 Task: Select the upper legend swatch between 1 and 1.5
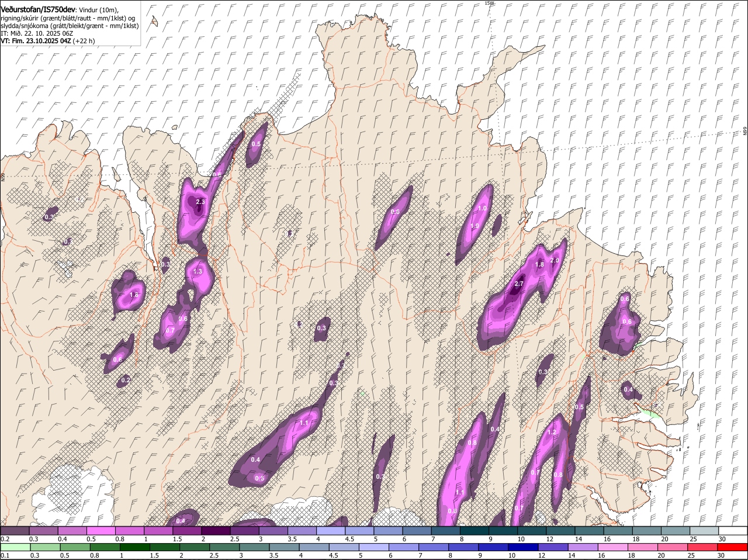(158, 531)
